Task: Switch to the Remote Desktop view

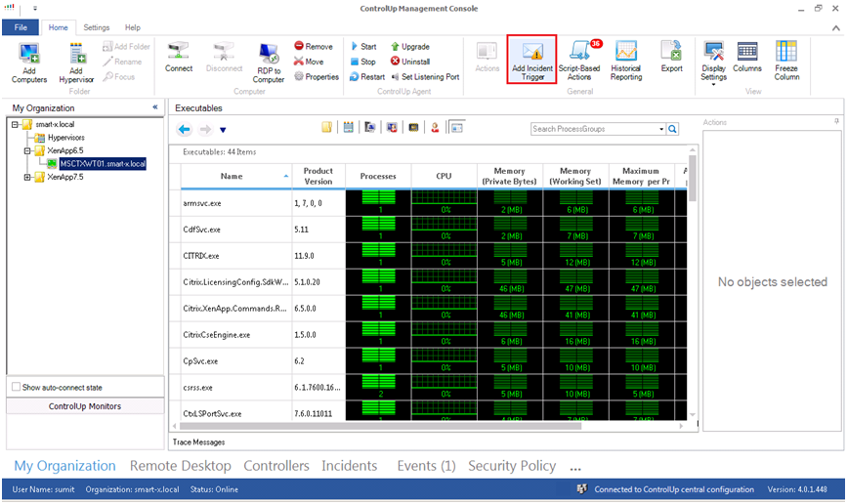Action: [x=181, y=466]
